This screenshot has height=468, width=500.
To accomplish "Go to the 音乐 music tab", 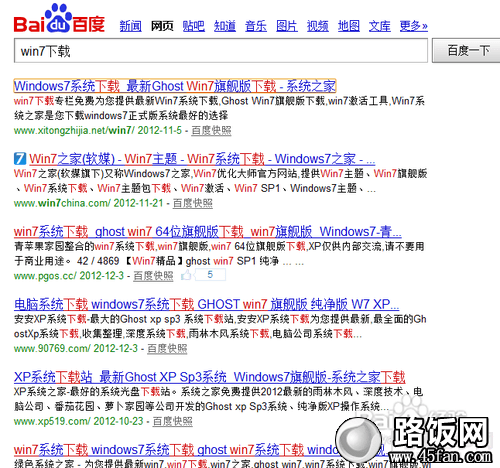I will tap(256, 26).
